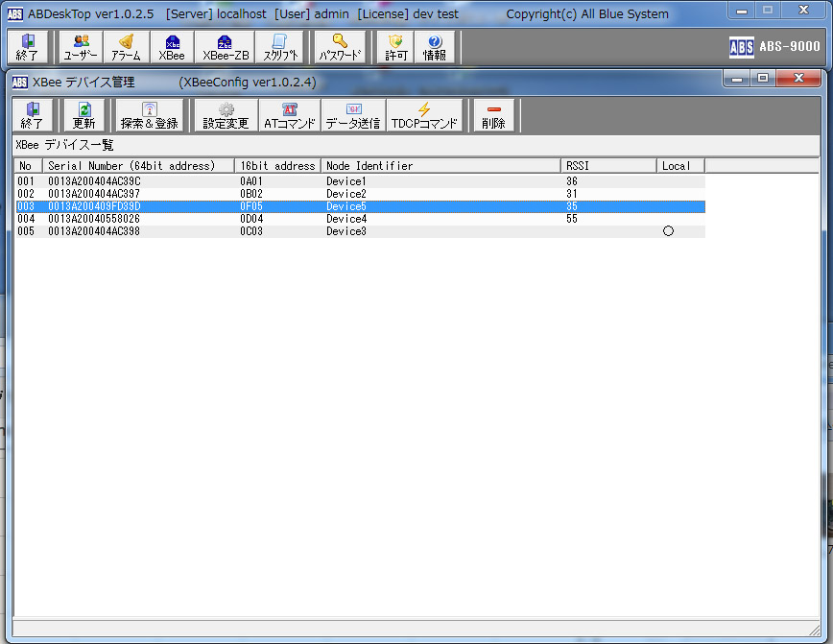
Task: Open the ユーザー user management tool
Action: click(x=81, y=47)
